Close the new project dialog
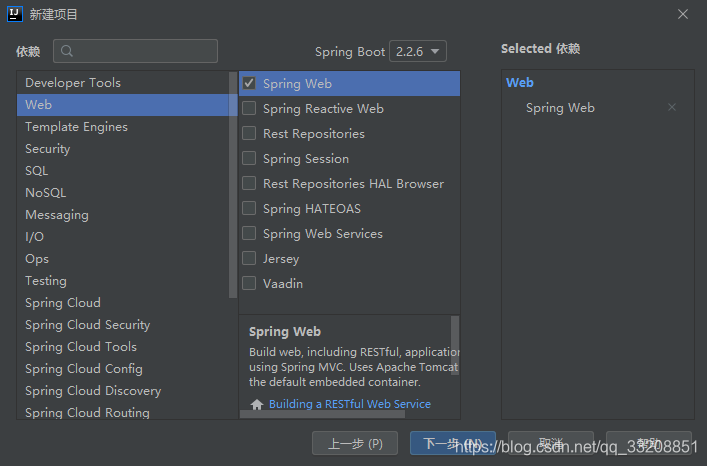 click(x=683, y=14)
